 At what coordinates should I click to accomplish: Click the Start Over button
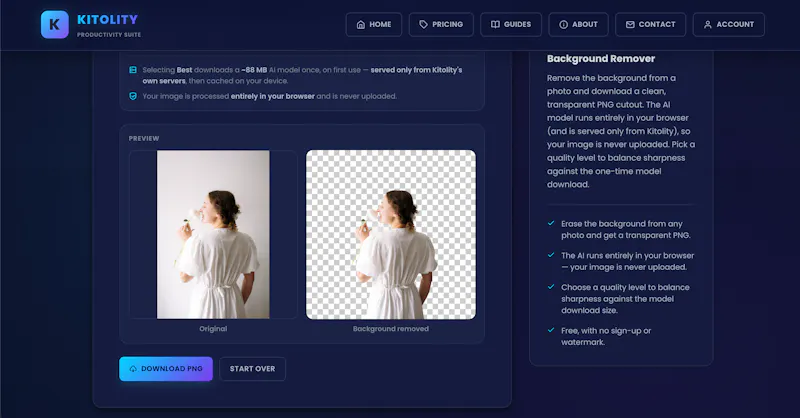[x=253, y=368]
